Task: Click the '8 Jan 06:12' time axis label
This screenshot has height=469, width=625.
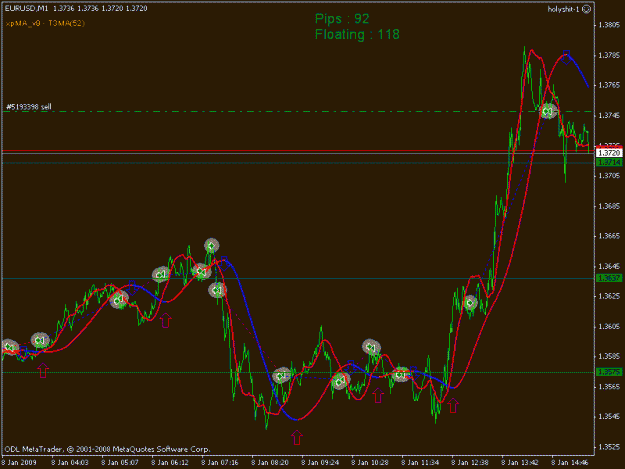Action: point(170,463)
